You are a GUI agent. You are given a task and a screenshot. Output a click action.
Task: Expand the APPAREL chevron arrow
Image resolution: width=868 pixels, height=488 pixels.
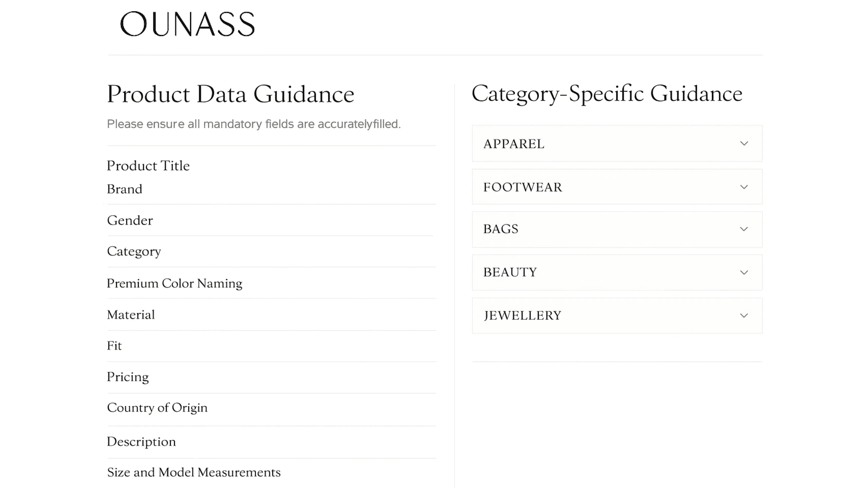coord(744,143)
